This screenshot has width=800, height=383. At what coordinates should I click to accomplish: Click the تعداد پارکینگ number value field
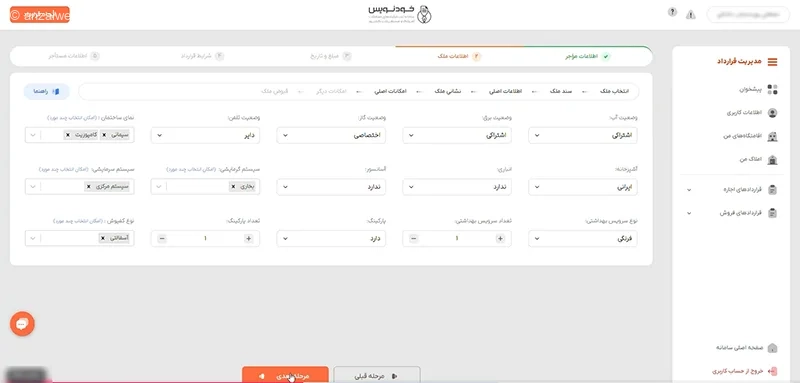coord(205,238)
